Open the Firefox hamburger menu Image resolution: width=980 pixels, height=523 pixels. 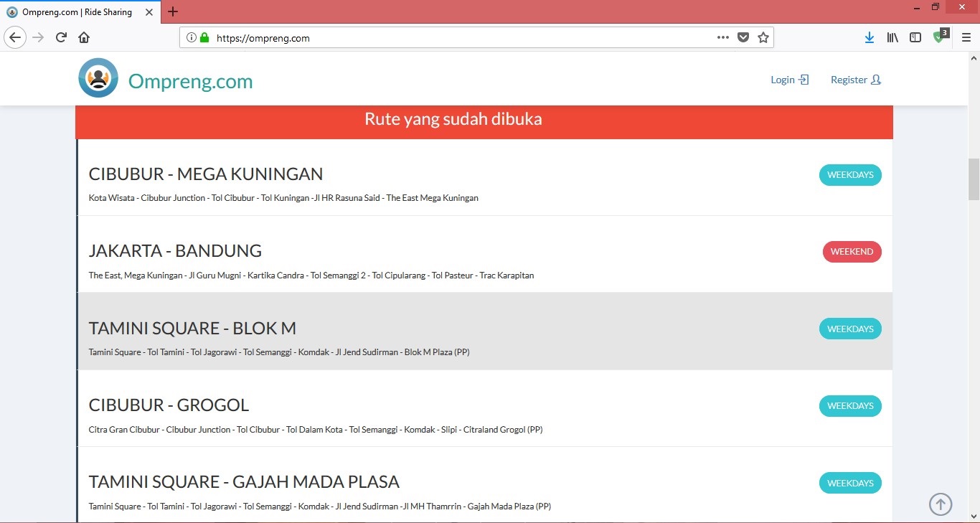coord(966,37)
